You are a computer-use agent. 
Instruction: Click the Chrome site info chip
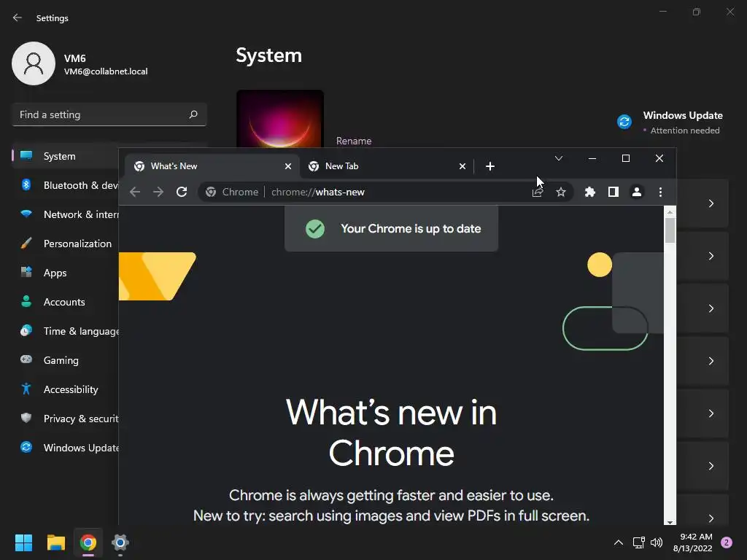point(232,192)
